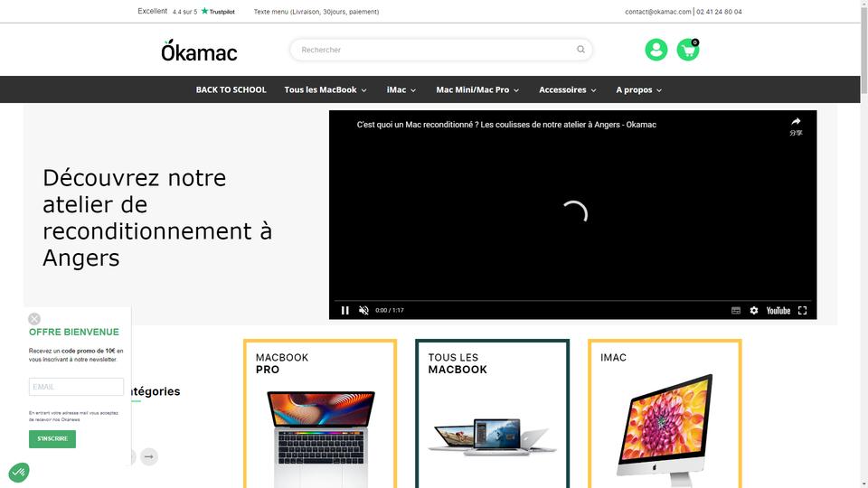Open the MacBook Pro category card

tap(320, 413)
